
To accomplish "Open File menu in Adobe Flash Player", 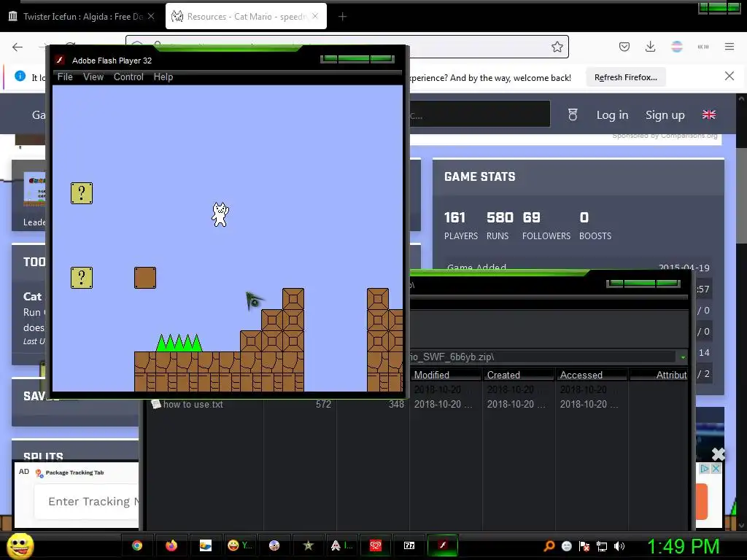I will tap(65, 77).
